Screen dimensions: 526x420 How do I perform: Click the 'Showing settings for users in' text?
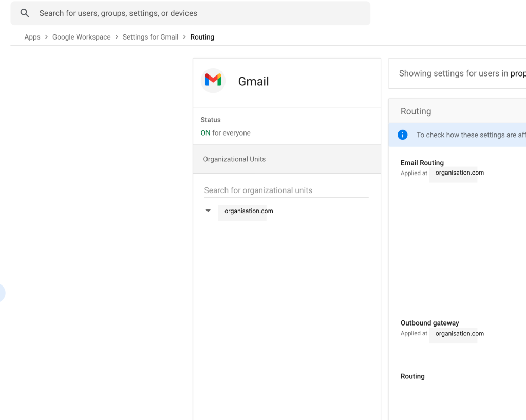(x=454, y=73)
